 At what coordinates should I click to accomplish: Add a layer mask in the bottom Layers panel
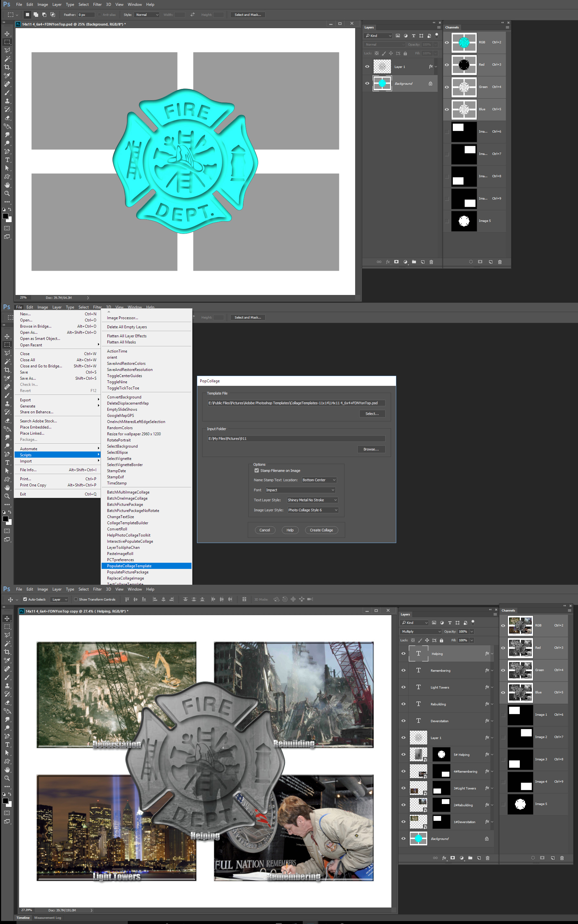click(453, 858)
